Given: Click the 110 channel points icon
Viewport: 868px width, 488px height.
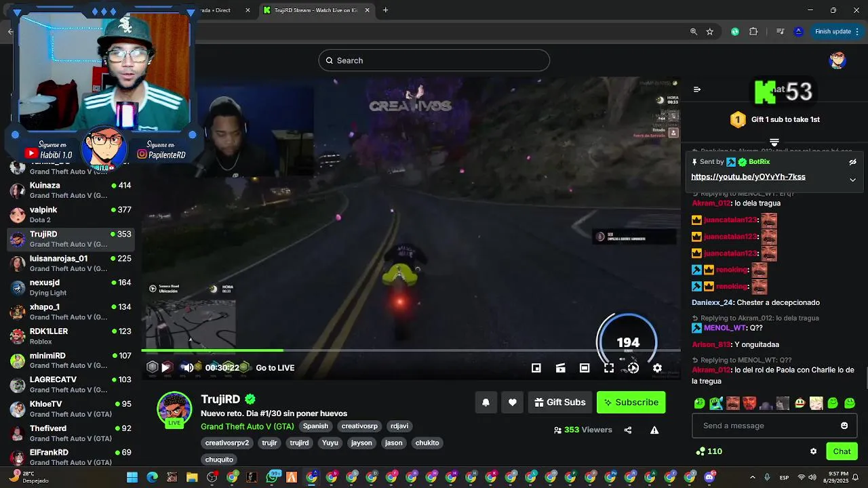Looking at the screenshot, I should [700, 451].
